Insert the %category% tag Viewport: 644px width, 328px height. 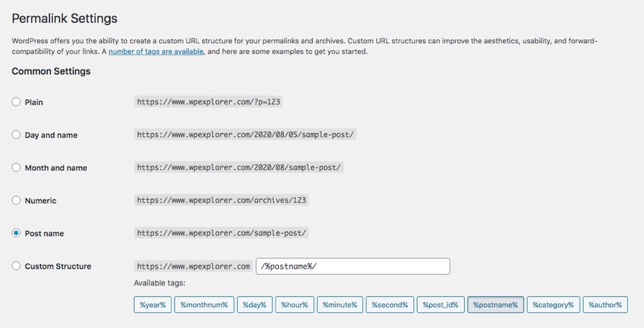point(553,305)
